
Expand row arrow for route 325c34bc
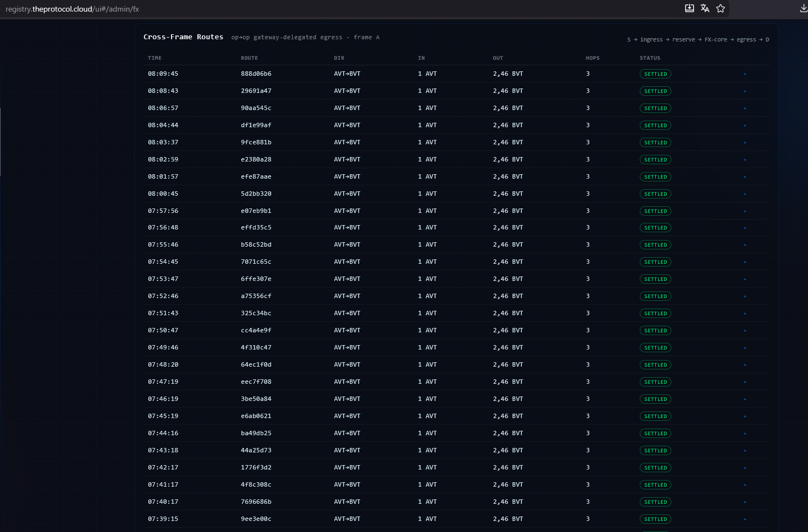point(745,314)
